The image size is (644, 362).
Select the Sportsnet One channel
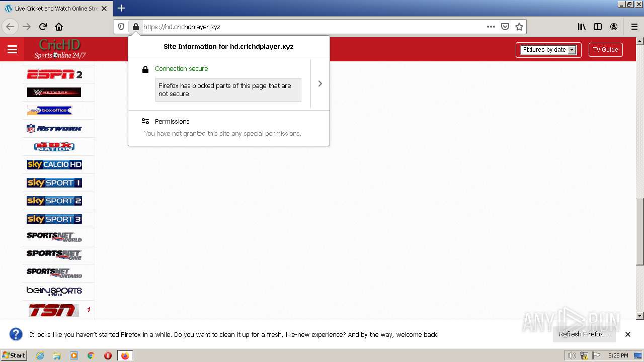[x=54, y=255]
